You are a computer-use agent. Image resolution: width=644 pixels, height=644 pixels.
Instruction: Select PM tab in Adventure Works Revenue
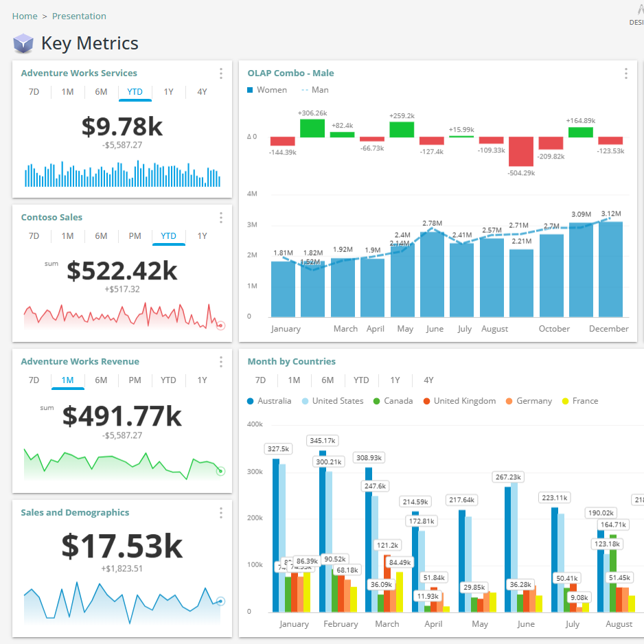coord(135,380)
